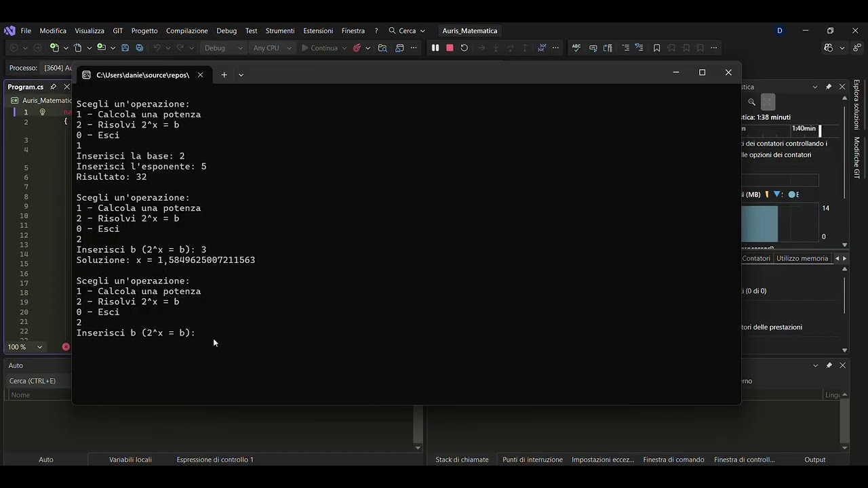
Task: Pin the diagnostics tool window
Action: tap(829, 87)
